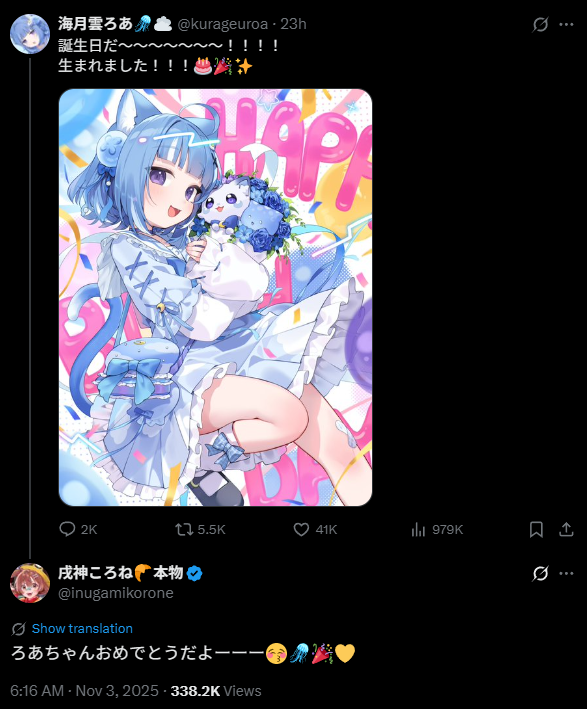The width and height of the screenshot is (587, 709).
Task: Click the share icon on the birthday tweet
Action: point(566,529)
